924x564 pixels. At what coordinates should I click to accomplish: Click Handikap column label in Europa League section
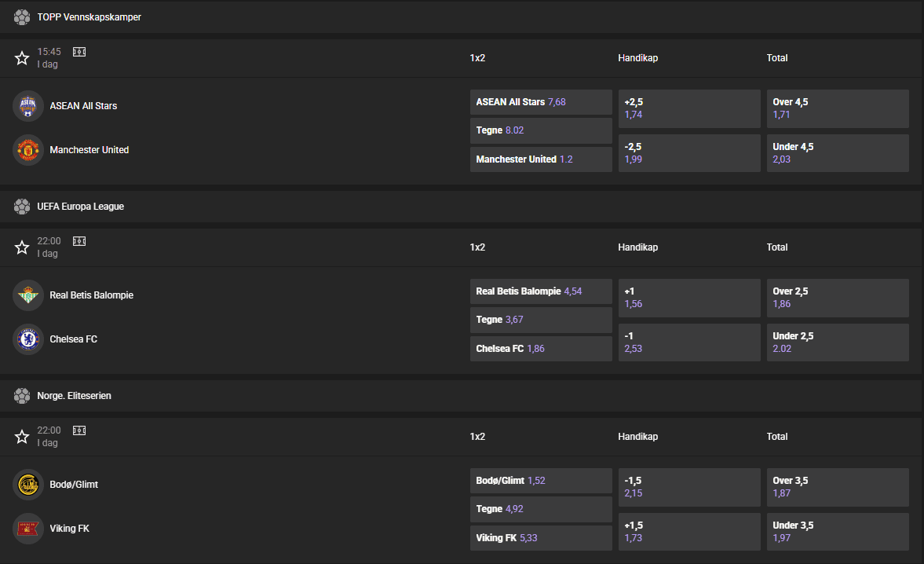click(x=637, y=247)
